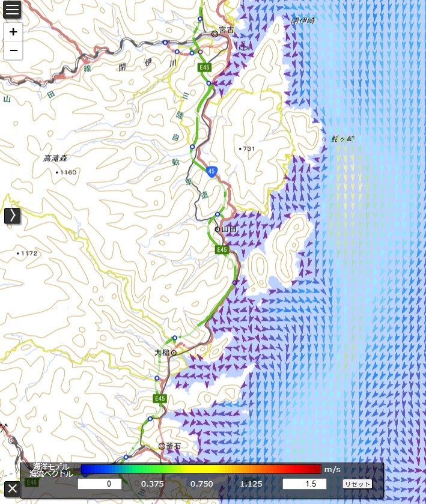Click the 0.750 legend tick label

pos(201,484)
